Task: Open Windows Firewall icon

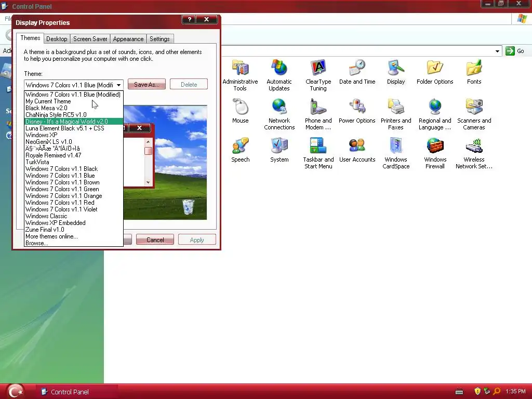Action: [435, 145]
